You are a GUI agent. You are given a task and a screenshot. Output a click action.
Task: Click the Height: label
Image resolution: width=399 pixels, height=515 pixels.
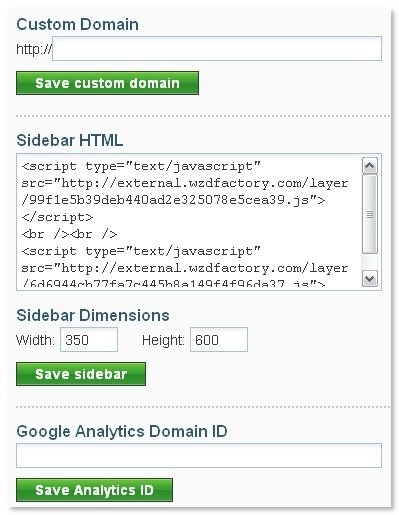163,340
